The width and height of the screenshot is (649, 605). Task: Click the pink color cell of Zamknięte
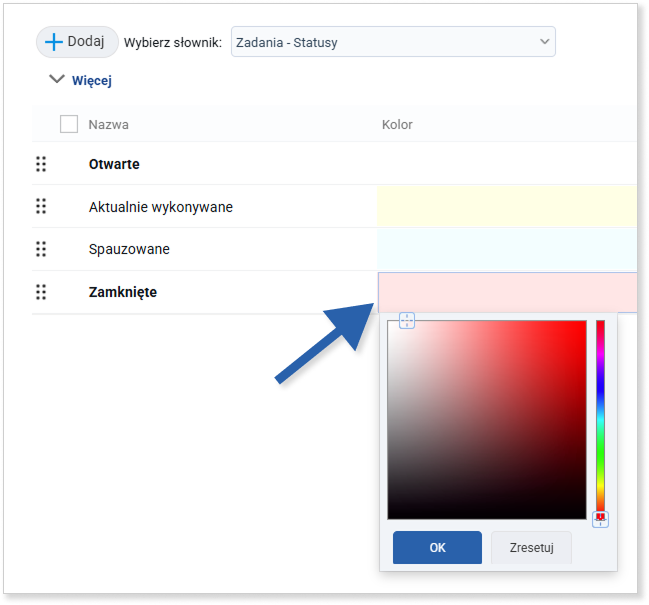click(507, 293)
